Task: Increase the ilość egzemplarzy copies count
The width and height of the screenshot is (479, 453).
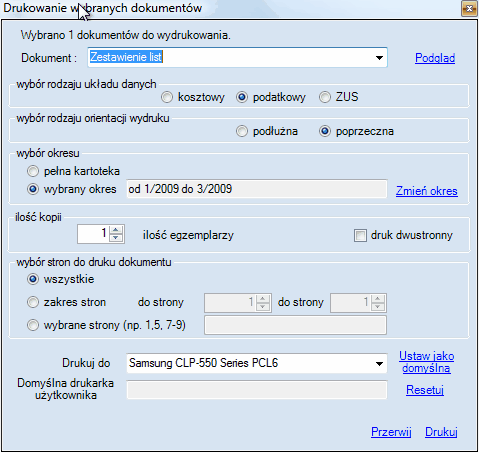Action: click(116, 230)
